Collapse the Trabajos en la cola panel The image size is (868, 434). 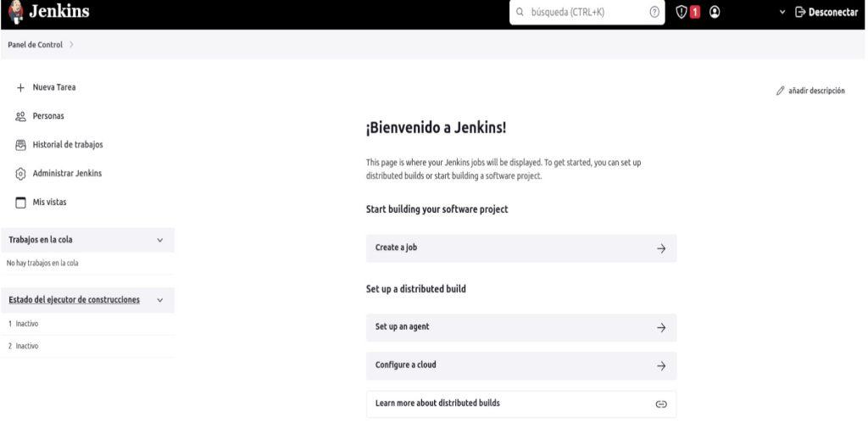click(160, 240)
